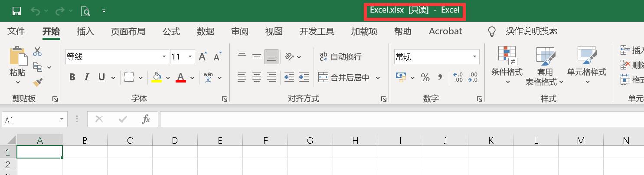The image size is (644, 175).
Task: Click Decrease Decimal icon
Action: pyautogui.click(x=472, y=77)
